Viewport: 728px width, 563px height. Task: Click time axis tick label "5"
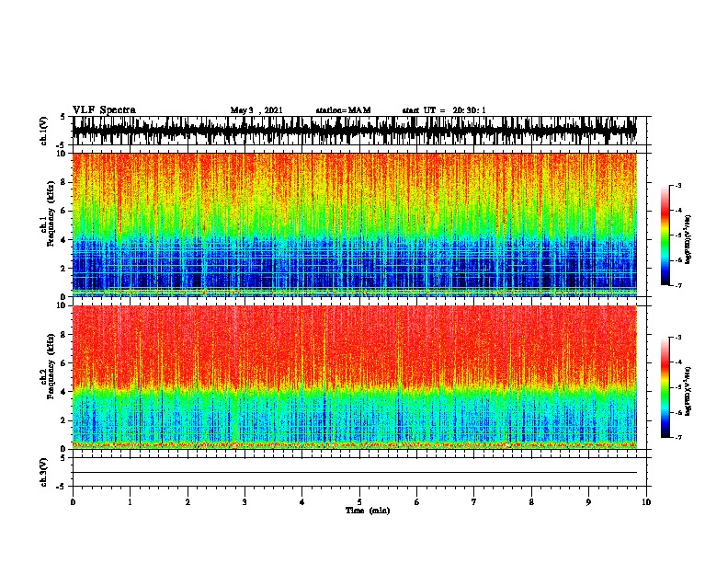[x=359, y=502]
